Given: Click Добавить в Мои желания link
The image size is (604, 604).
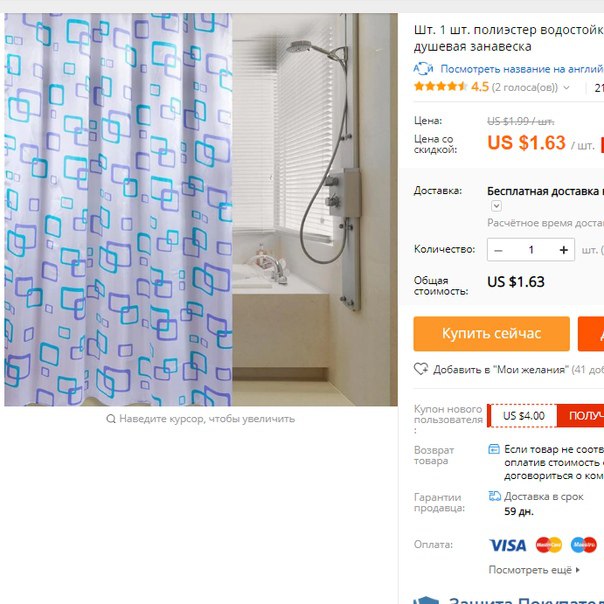Looking at the screenshot, I should (x=501, y=370).
